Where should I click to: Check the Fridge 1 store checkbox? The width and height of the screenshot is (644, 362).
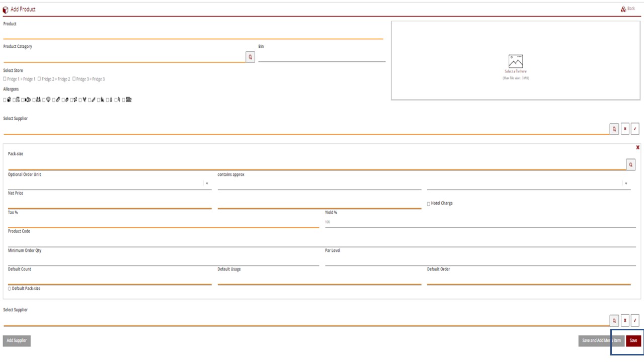coord(5,79)
